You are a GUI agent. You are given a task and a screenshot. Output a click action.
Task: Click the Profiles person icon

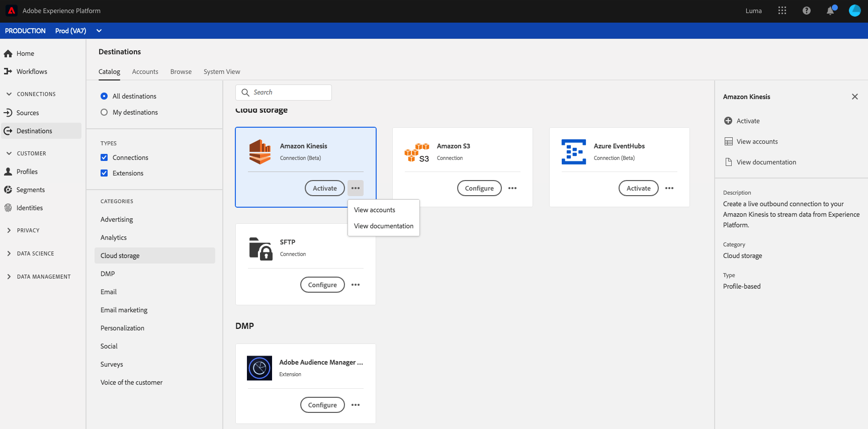[x=8, y=171]
